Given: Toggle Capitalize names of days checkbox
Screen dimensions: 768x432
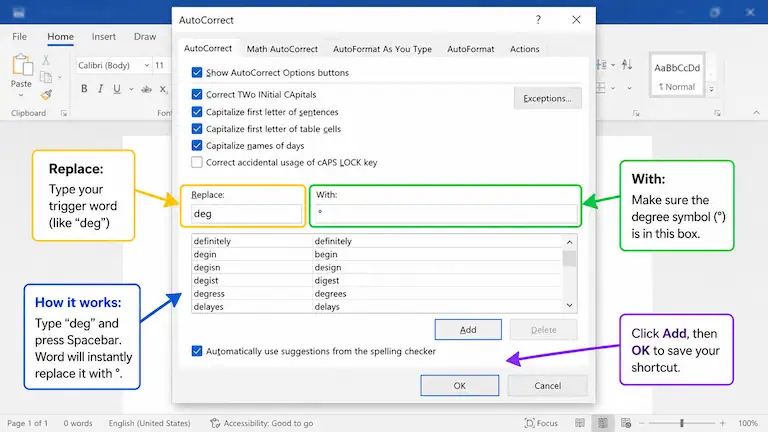Looking at the screenshot, I should click(197, 145).
